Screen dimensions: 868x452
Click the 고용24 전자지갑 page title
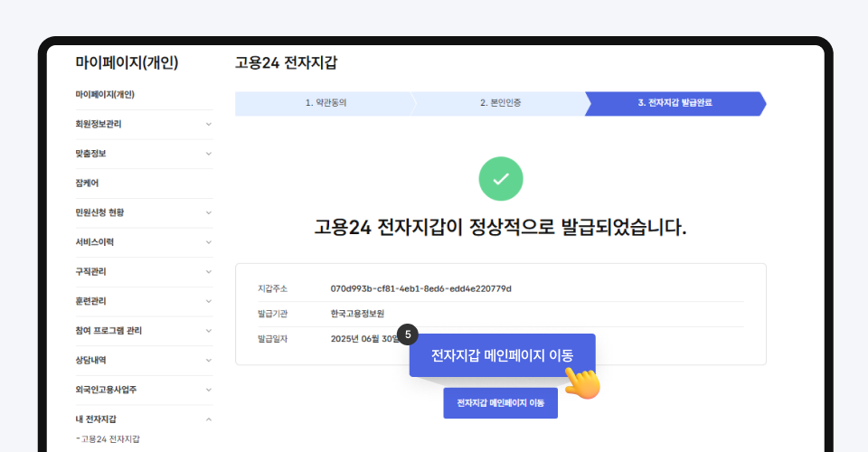point(286,62)
